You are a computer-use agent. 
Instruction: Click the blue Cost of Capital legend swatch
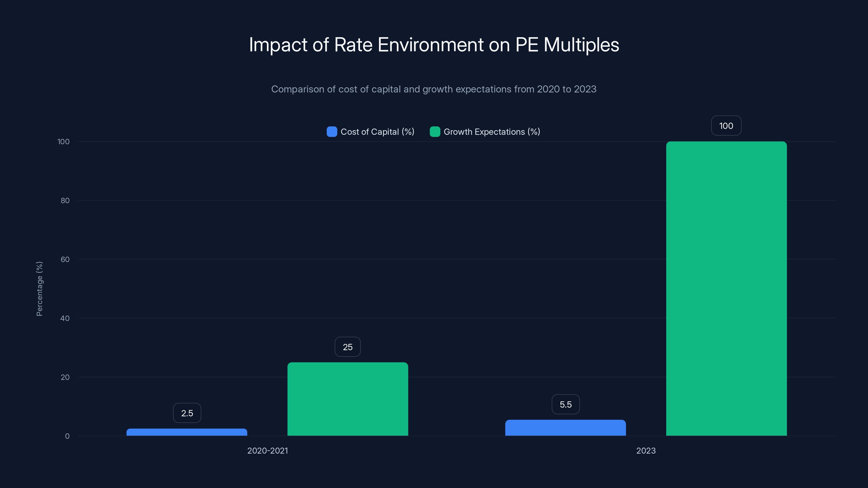332,132
